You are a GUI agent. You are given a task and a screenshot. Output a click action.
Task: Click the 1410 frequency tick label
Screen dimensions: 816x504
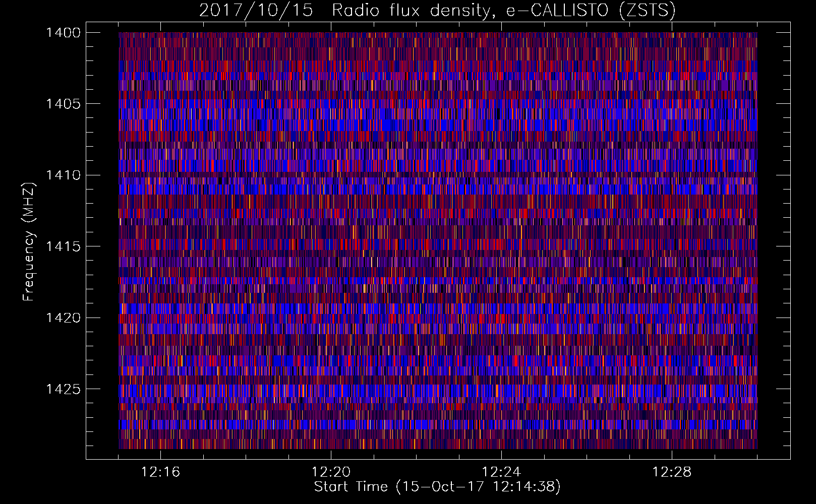(63, 175)
